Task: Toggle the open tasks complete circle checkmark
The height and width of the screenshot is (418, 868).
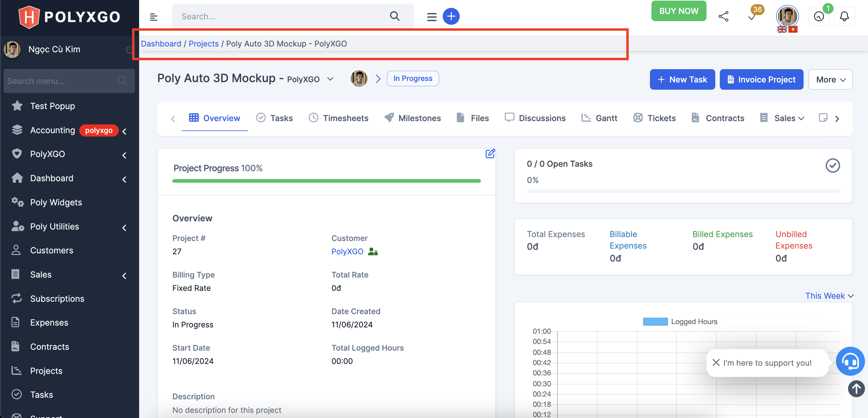Action: click(833, 165)
